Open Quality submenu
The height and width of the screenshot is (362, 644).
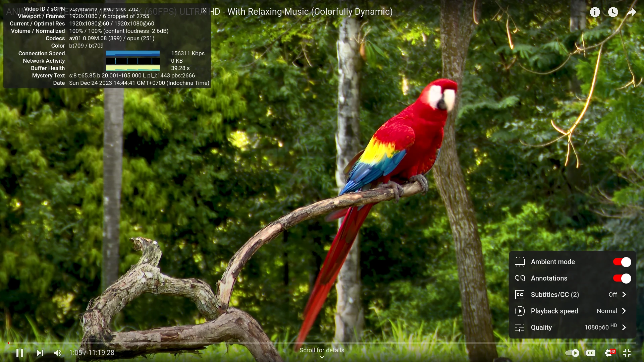click(572, 327)
